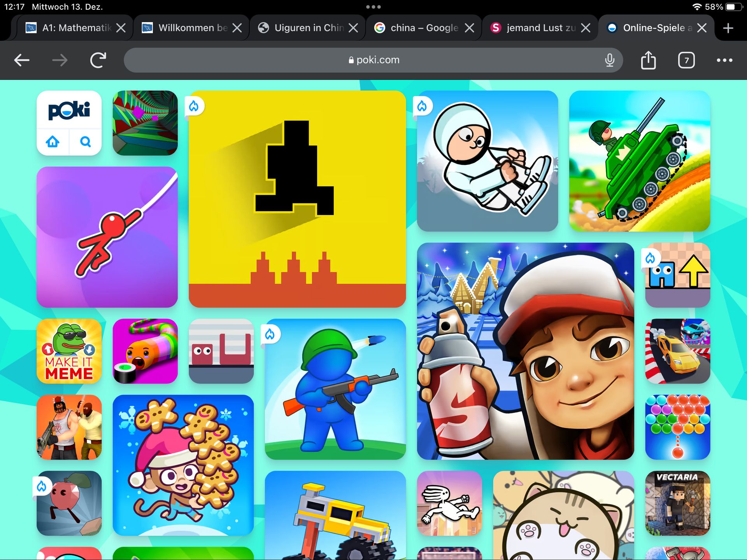Tap the share icon in the toolbar

coord(648,60)
